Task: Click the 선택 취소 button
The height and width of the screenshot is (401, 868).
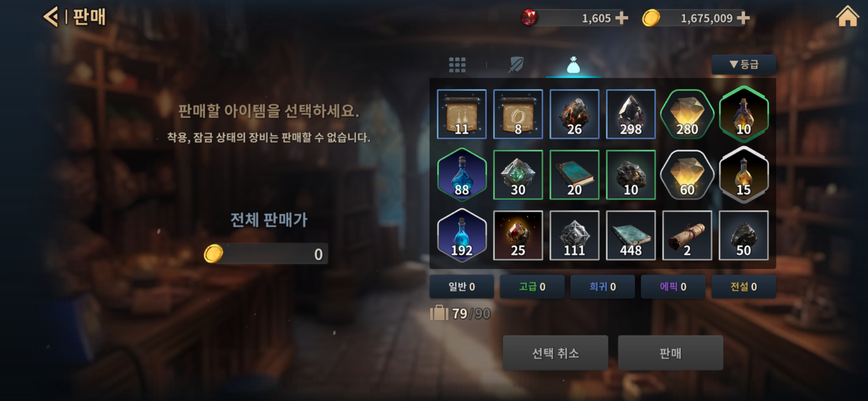Action: 555,353
